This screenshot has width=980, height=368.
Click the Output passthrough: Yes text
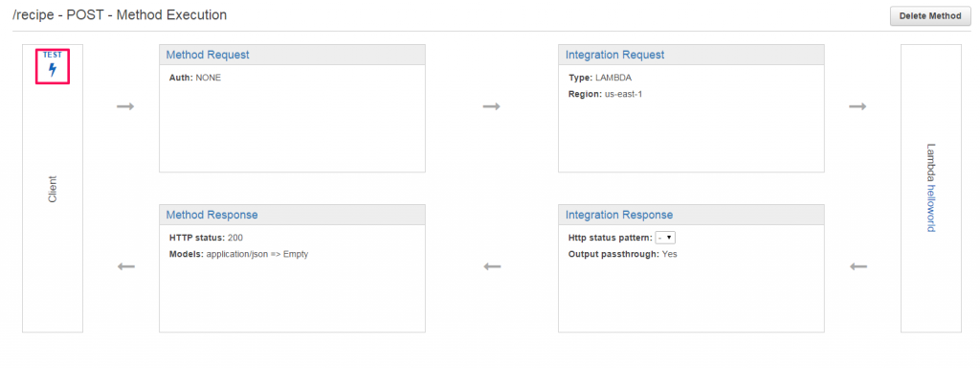pos(622,254)
